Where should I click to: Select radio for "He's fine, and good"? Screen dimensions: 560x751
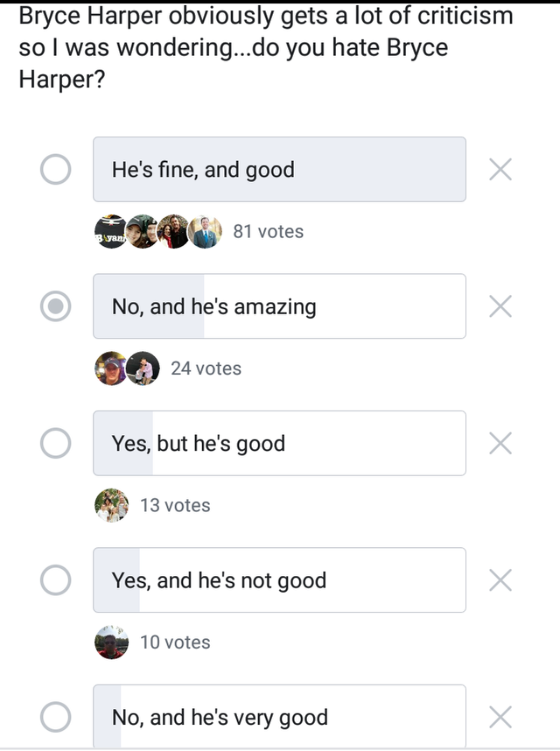(55, 169)
